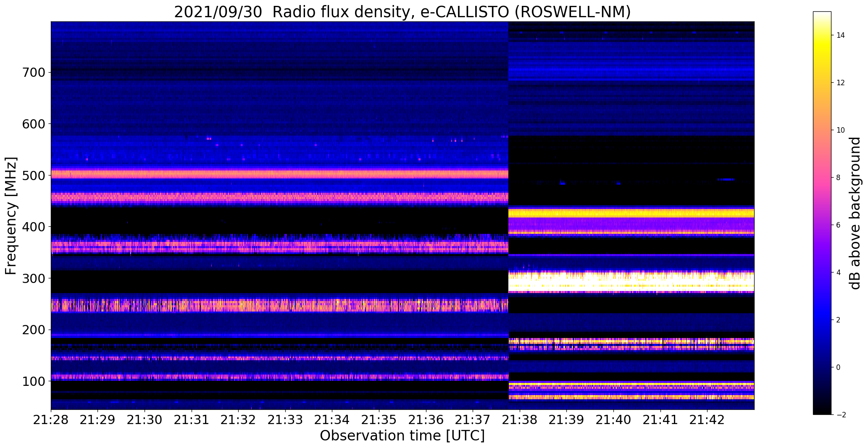Click the 'Frequency [MHz]' y-axis label

click(x=11, y=216)
